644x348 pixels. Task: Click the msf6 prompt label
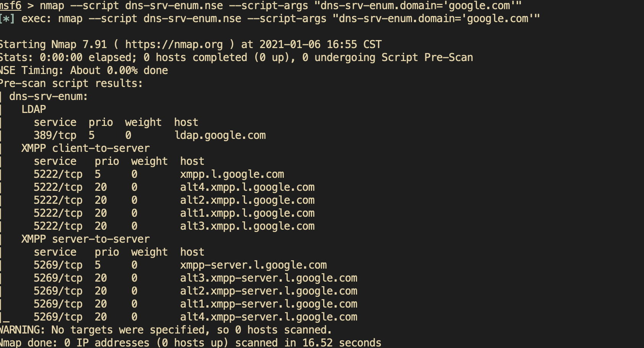coord(10,6)
